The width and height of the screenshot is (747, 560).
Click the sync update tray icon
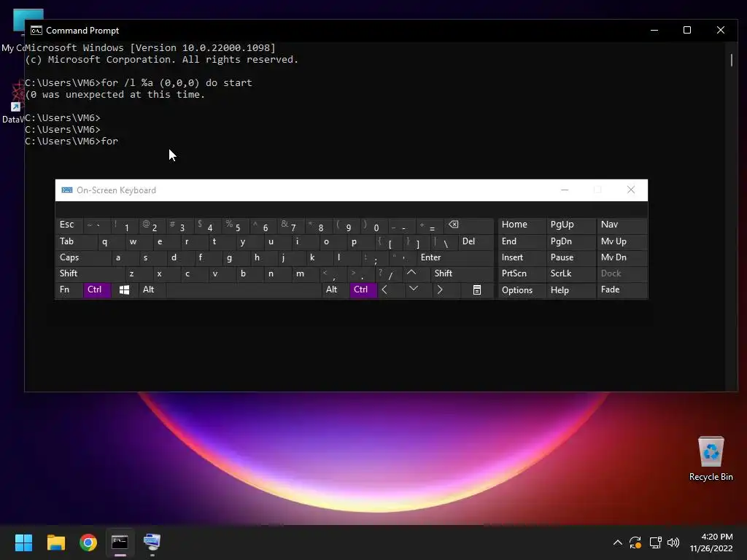[x=635, y=542]
